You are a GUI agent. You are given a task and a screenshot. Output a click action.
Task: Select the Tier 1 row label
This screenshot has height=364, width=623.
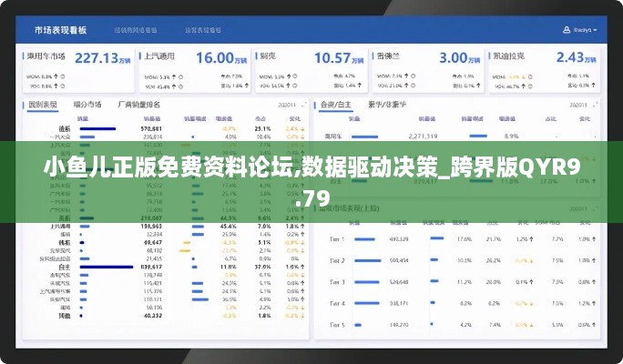[x=337, y=239]
